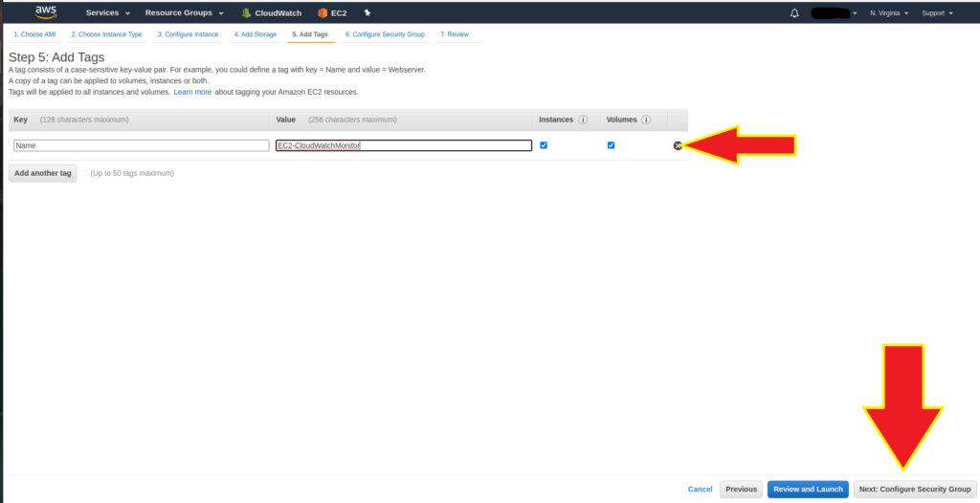Uncheck the Volumes checkbox for Name tag
980x503 pixels.
611,145
